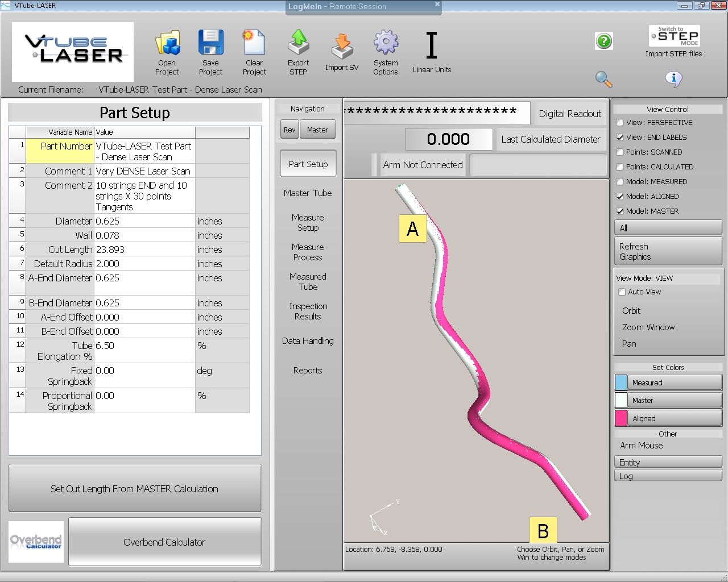Switch to STEP mode import

pos(674,37)
